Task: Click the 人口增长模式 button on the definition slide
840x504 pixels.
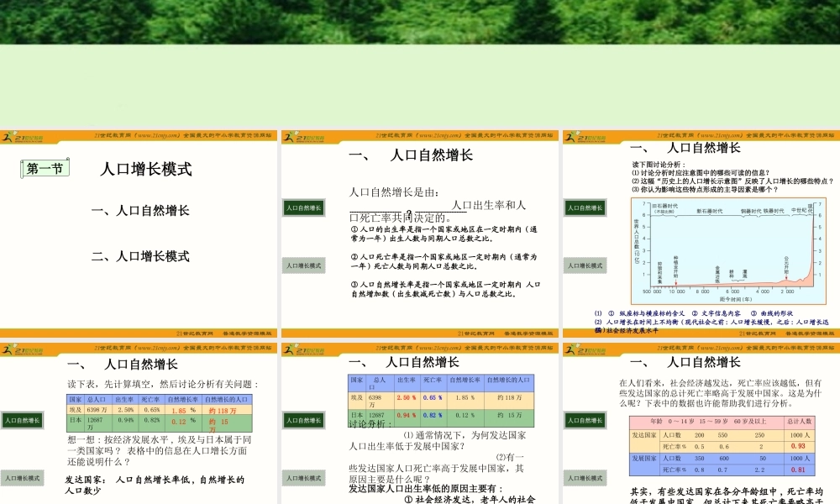Action: pyautogui.click(x=304, y=265)
